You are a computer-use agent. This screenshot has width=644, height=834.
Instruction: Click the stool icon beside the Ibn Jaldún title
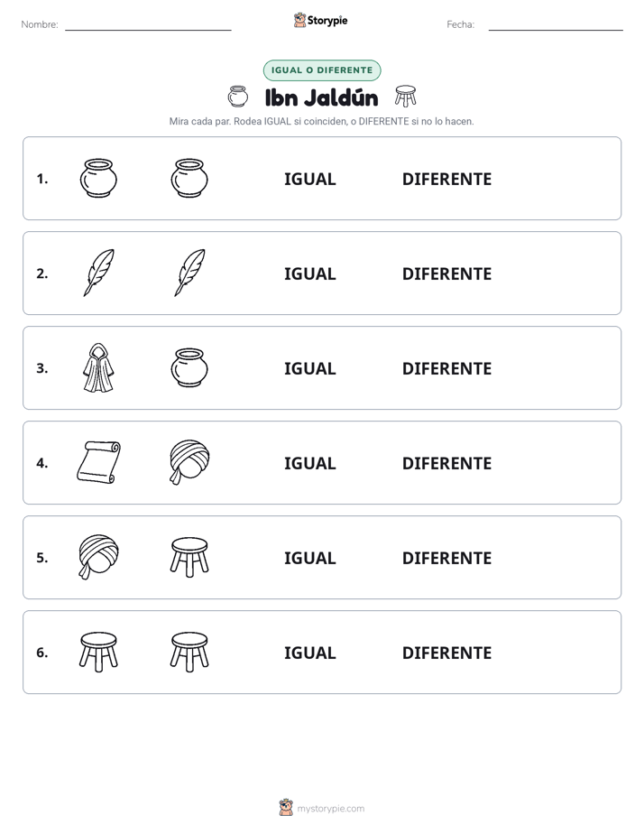(405, 97)
